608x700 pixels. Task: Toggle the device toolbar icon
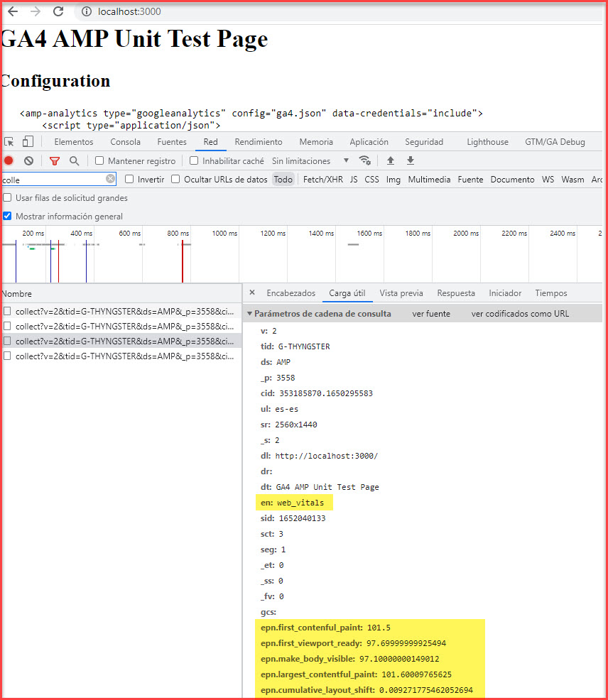[x=28, y=142]
